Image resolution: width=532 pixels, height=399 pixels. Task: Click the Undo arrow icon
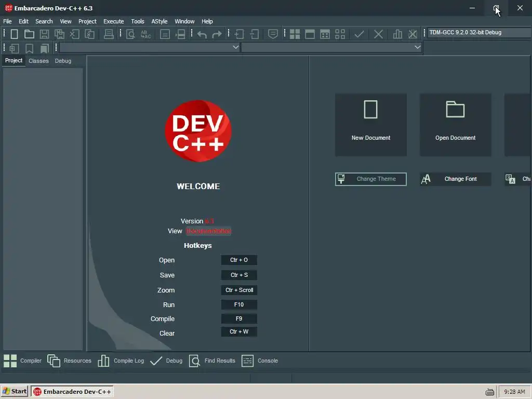coord(202,34)
